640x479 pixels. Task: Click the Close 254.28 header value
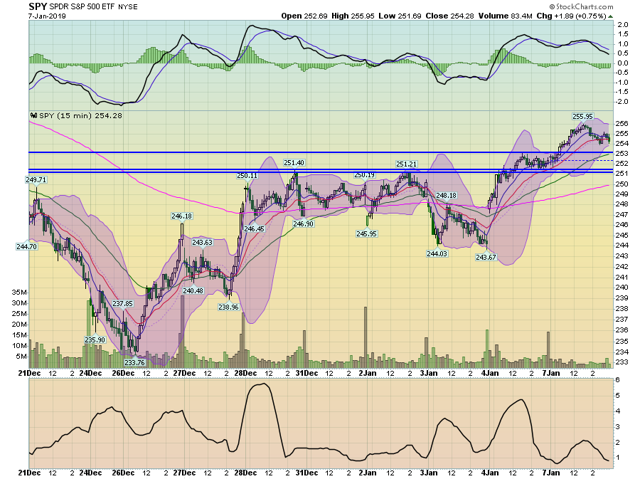(450, 16)
